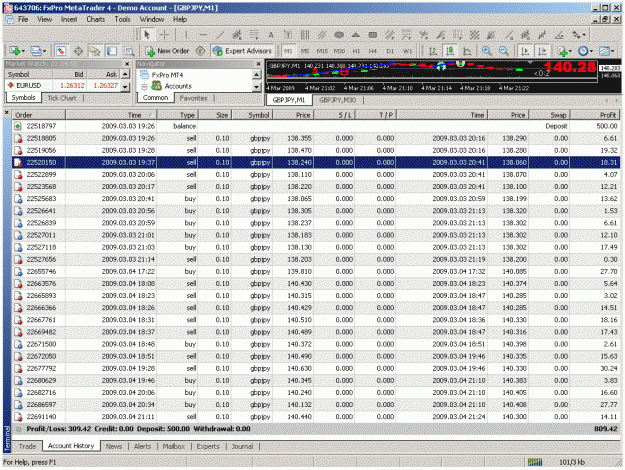Click the MetaEditor diamond icon
The height and width of the screenshot is (470, 625).
tap(200, 51)
